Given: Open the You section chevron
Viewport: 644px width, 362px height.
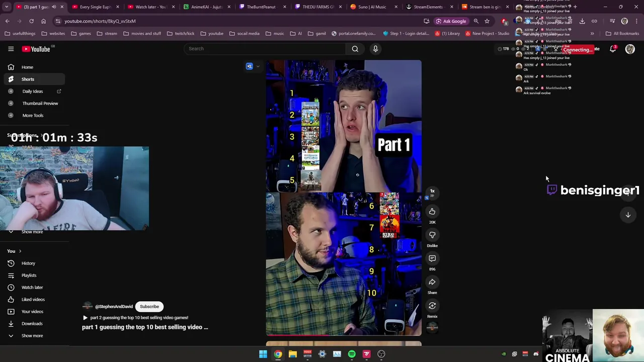Looking at the screenshot, I should point(20,251).
